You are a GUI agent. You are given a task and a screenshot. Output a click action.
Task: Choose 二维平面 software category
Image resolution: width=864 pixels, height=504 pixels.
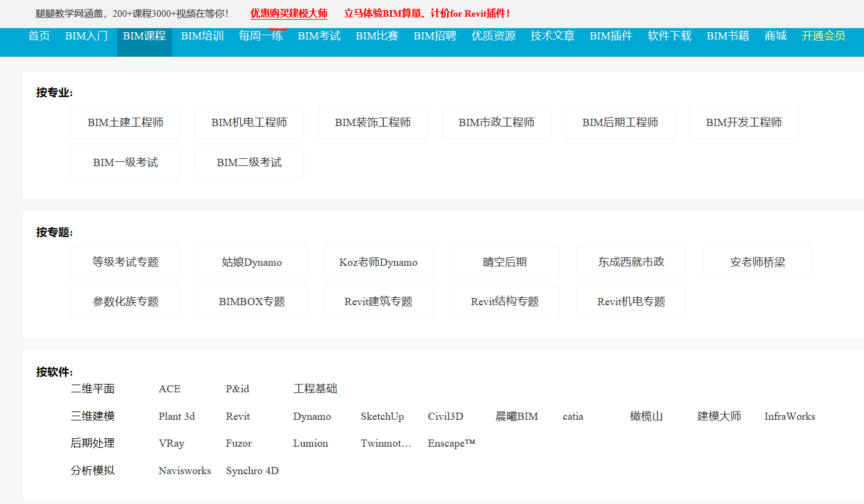[x=93, y=389]
